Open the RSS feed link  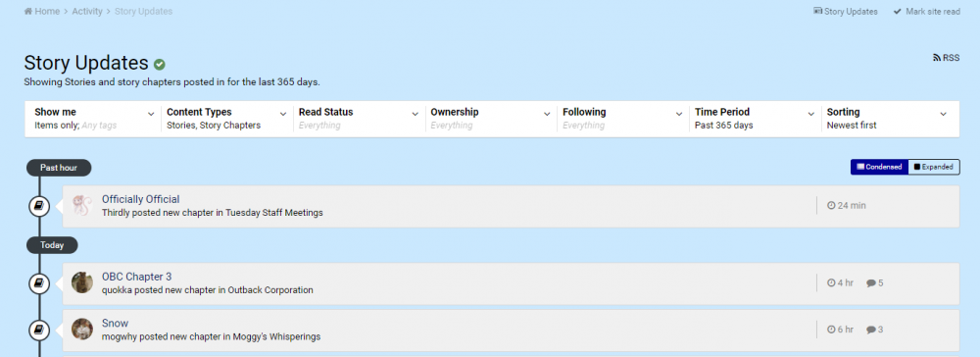click(947, 58)
